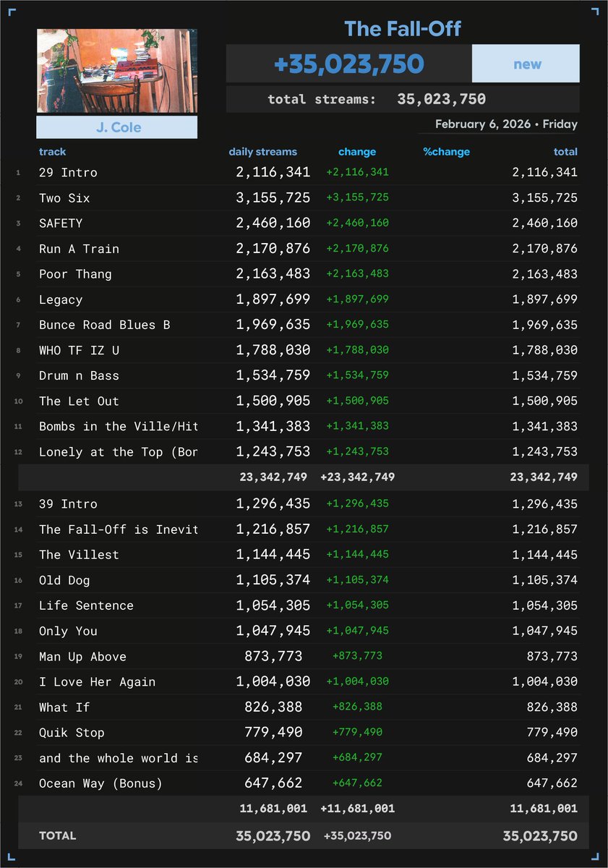Viewport: 608px width, 868px height.
Task: Select The Fall-Off is Inevit track name
Action: (x=118, y=529)
